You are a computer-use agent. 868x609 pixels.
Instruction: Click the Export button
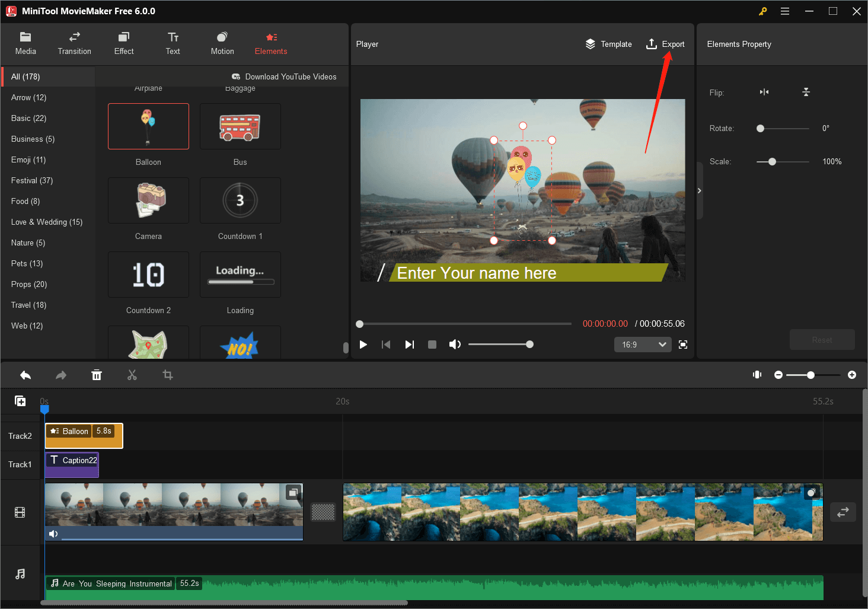coord(665,44)
